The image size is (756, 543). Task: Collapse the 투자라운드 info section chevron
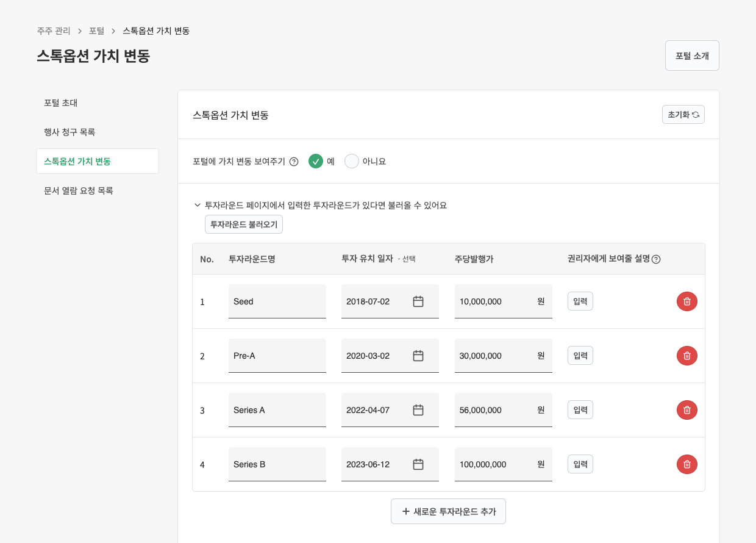[x=198, y=205]
